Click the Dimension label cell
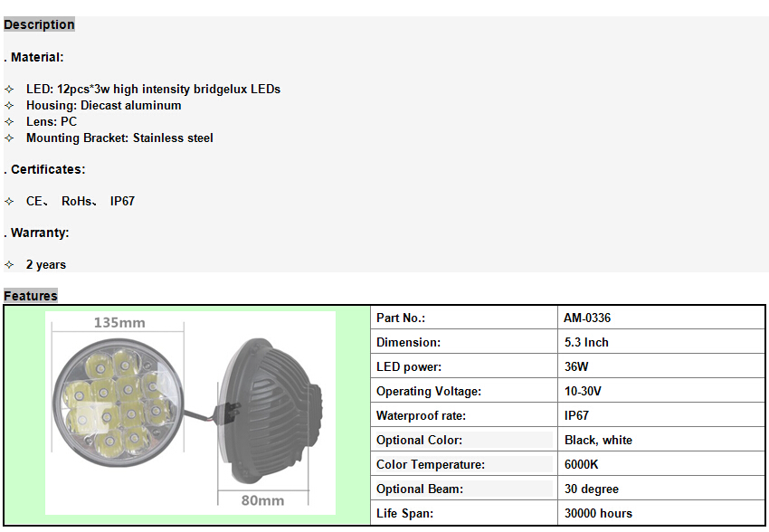Viewport: 769px width, 532px height. (x=464, y=342)
